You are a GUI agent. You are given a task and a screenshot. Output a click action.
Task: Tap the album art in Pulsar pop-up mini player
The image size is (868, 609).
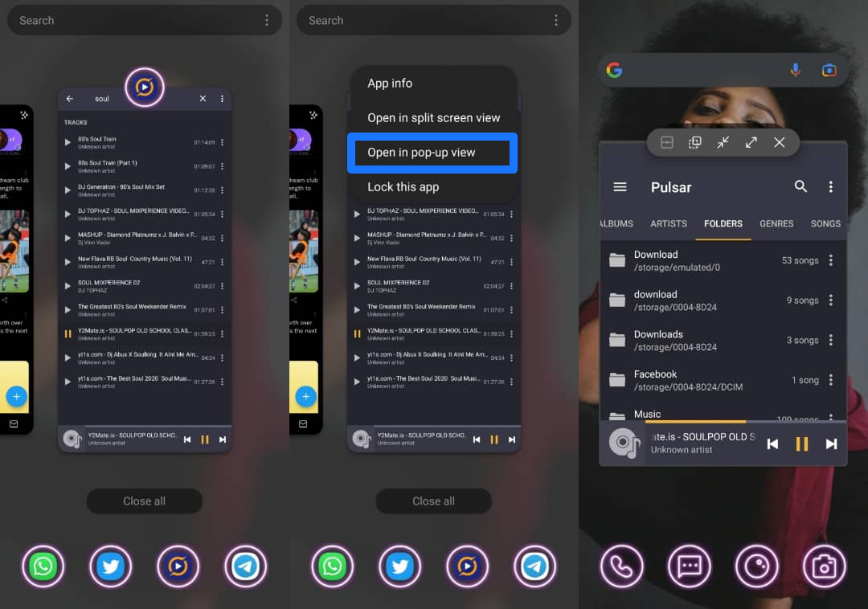[624, 443]
